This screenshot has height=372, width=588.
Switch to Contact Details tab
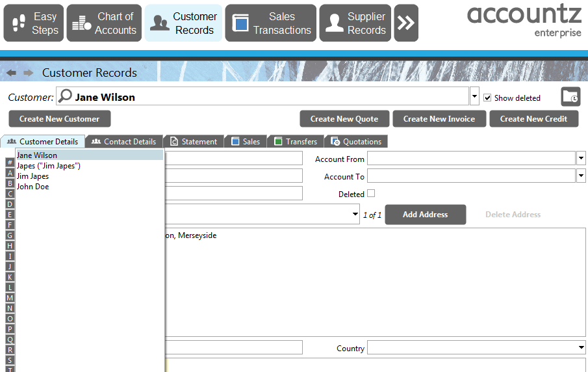[124, 142]
